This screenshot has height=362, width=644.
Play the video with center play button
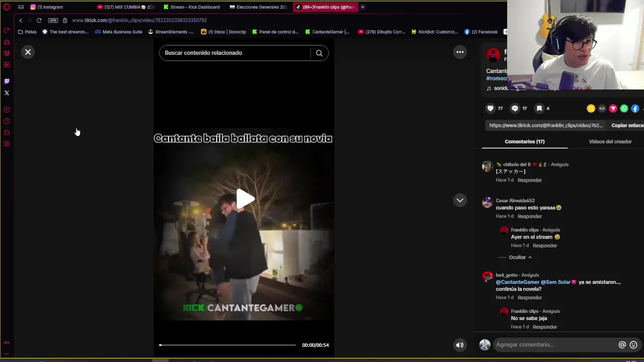[245, 199]
